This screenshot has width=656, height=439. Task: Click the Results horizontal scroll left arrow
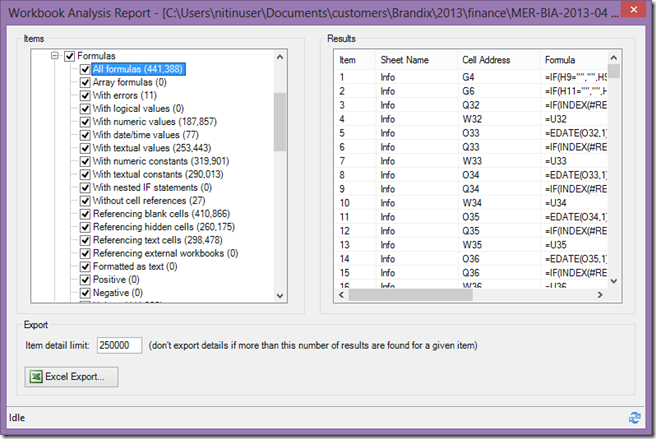click(341, 295)
